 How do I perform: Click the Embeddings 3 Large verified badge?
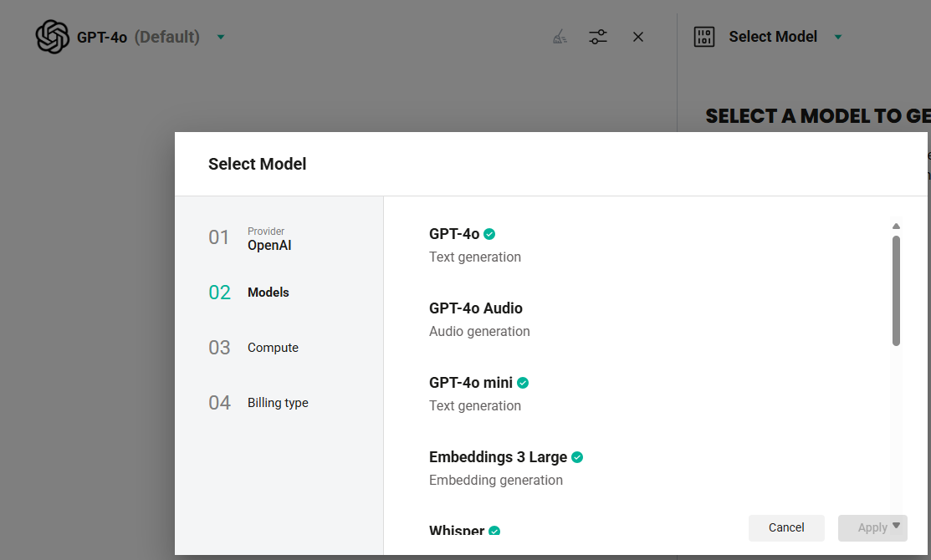click(x=577, y=457)
